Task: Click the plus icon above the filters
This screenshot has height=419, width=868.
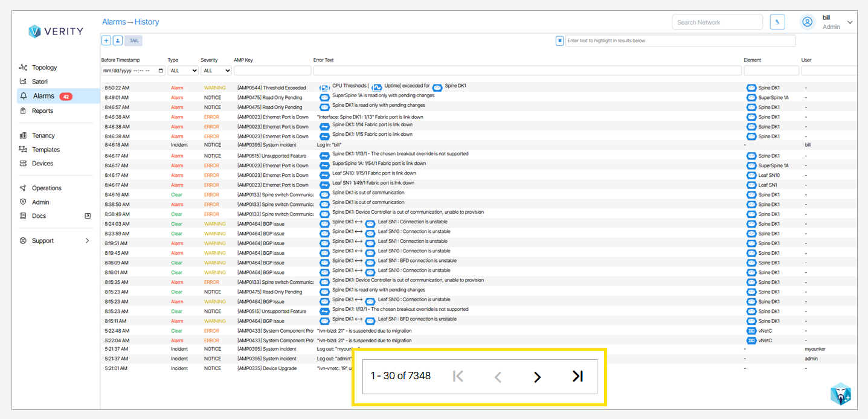Action: pos(106,40)
